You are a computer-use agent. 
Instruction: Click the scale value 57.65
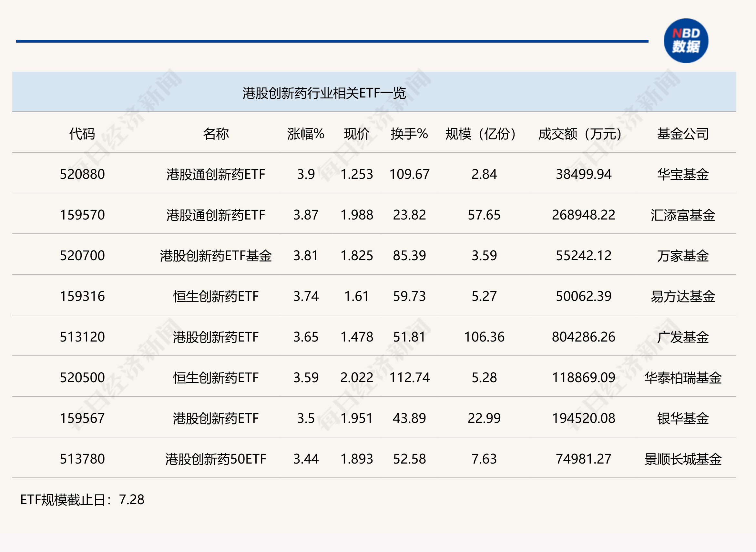484,215
